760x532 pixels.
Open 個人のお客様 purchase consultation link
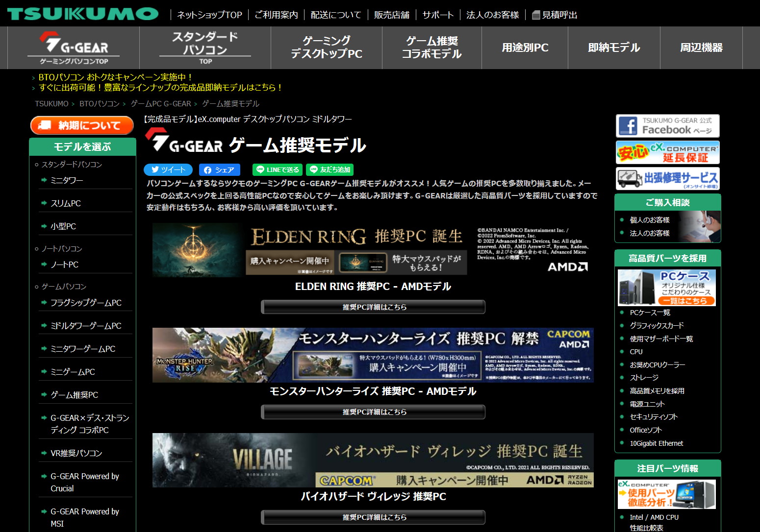[649, 220]
